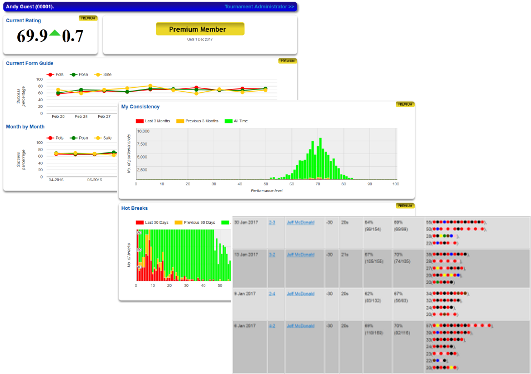Click the My Consistency heading

[x=140, y=107]
